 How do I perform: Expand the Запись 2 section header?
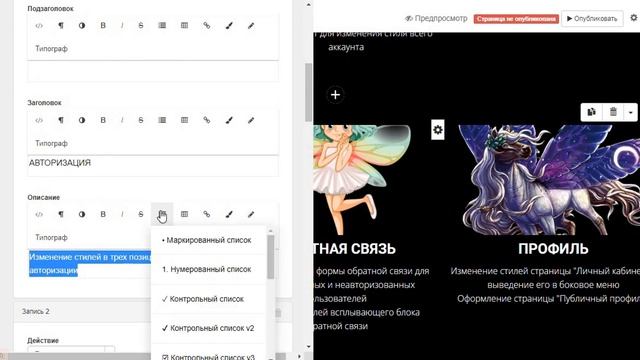153,311
